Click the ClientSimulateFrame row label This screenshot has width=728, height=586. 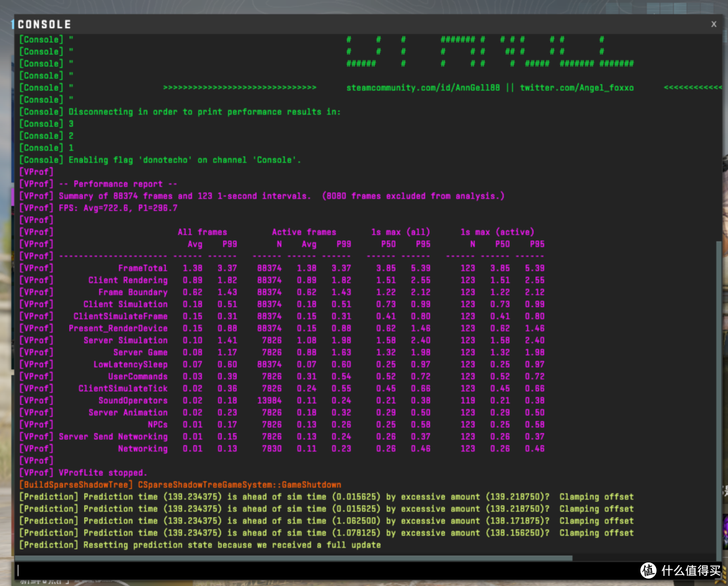click(x=120, y=317)
